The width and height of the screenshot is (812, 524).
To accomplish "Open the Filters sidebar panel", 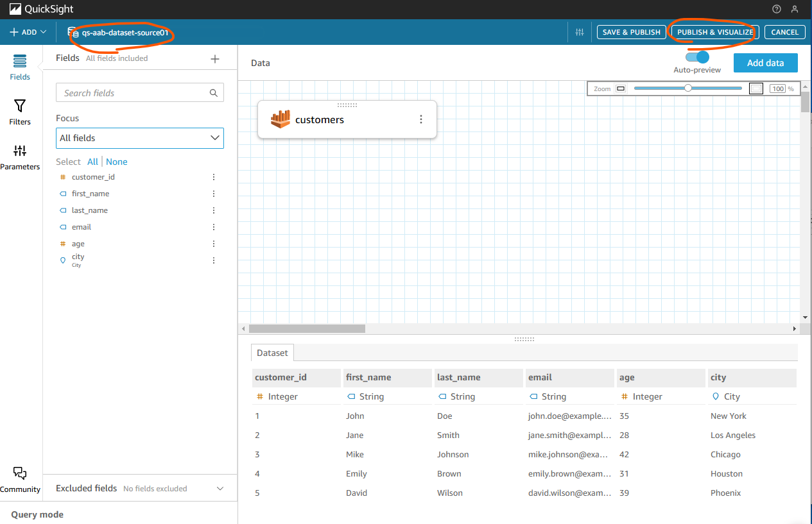I will coord(20,112).
